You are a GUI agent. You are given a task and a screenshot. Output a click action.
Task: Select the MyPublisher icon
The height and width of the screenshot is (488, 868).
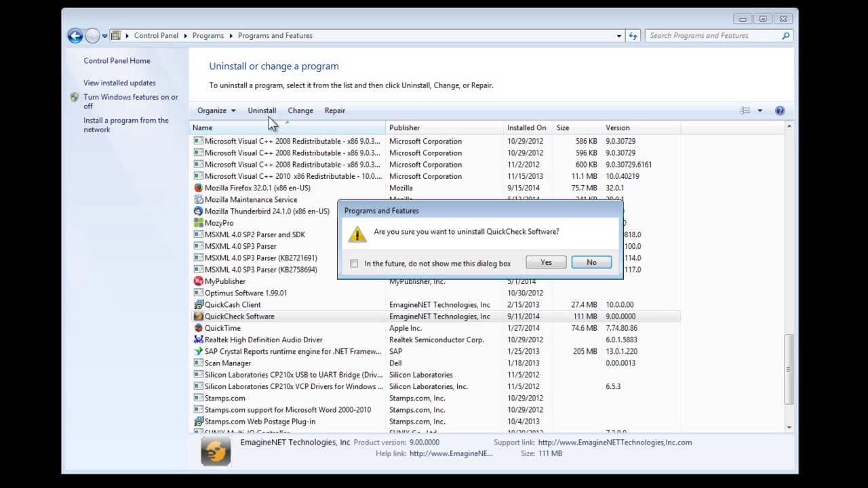pyautogui.click(x=199, y=281)
